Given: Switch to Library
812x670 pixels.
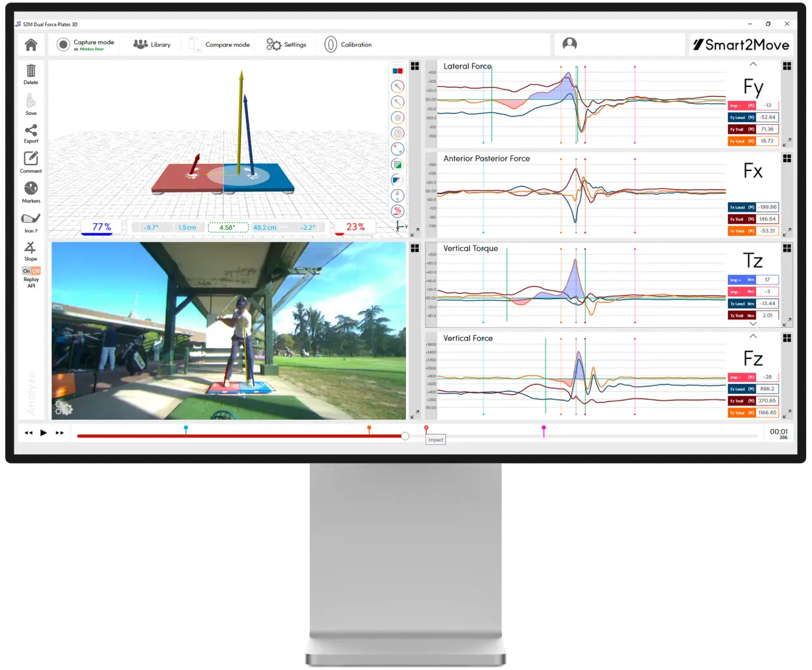Looking at the screenshot, I should [152, 44].
